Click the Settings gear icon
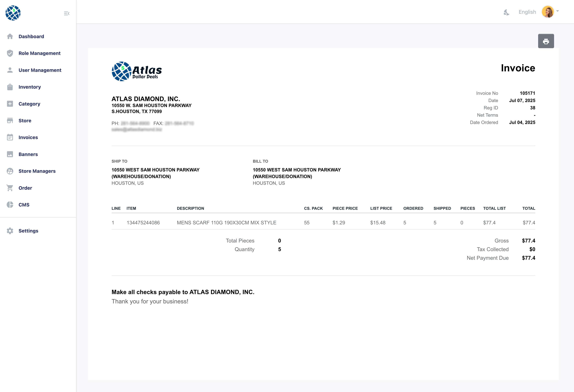Viewport: 574px width, 392px height. [10, 231]
